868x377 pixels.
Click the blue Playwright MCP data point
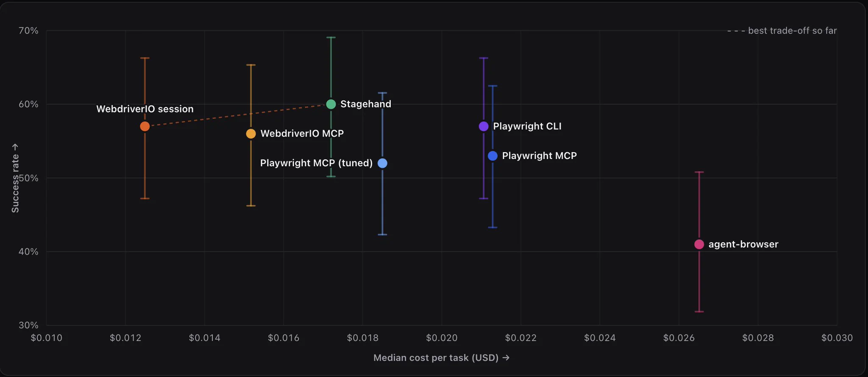point(492,156)
